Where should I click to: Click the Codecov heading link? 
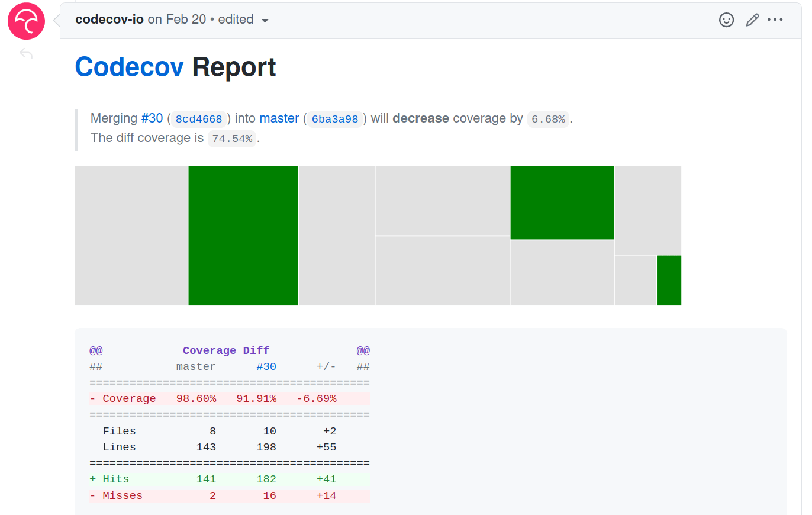click(x=129, y=66)
